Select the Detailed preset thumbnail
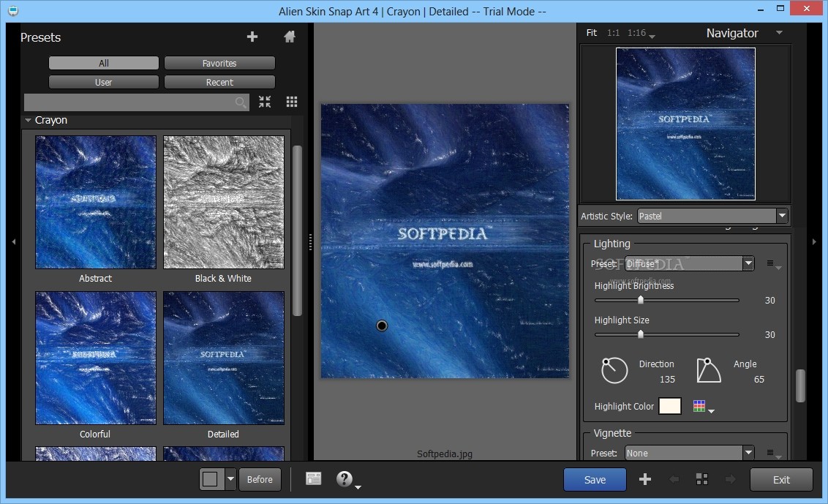This screenshot has height=504, width=828. tap(223, 358)
